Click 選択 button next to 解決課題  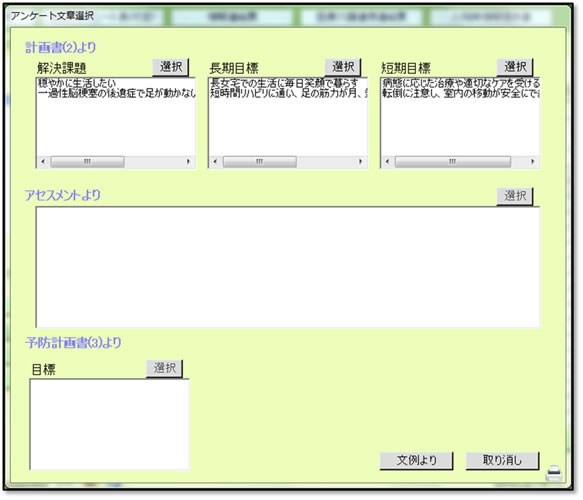coord(171,67)
